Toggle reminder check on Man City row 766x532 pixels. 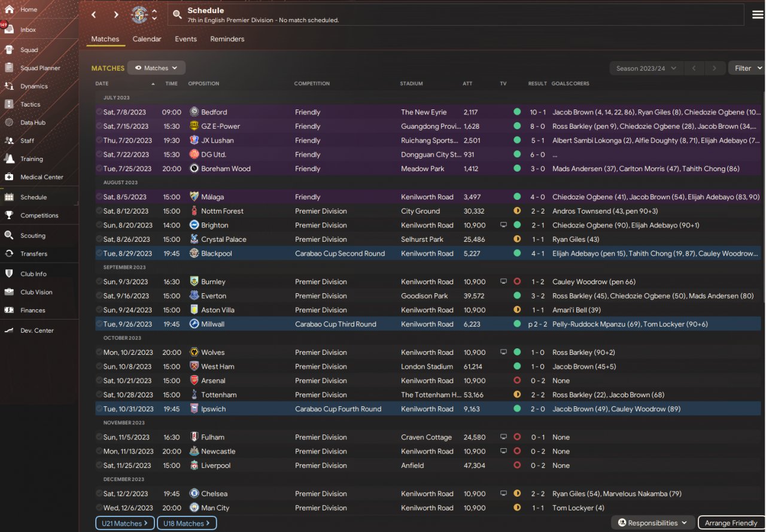point(99,507)
